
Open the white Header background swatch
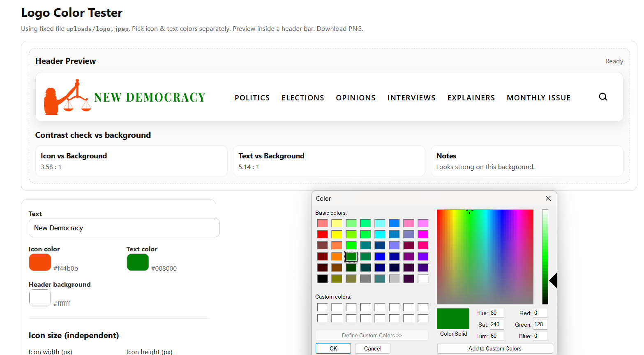[40, 298]
